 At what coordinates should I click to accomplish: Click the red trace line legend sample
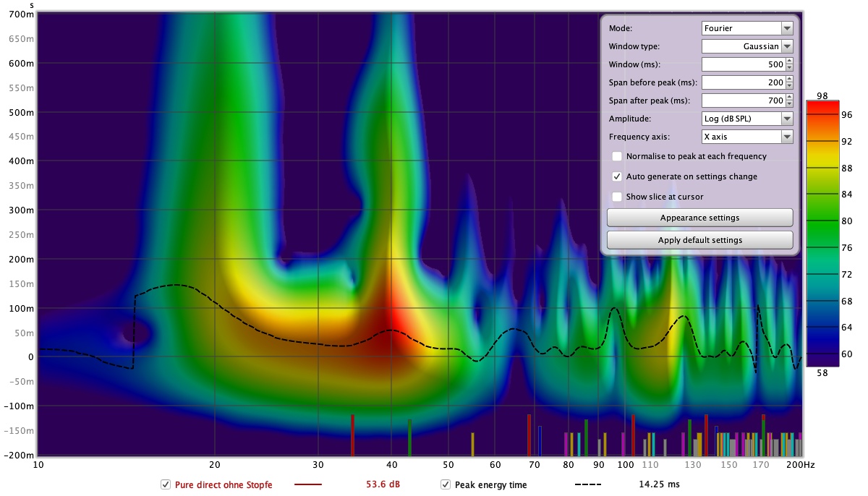coord(308,484)
